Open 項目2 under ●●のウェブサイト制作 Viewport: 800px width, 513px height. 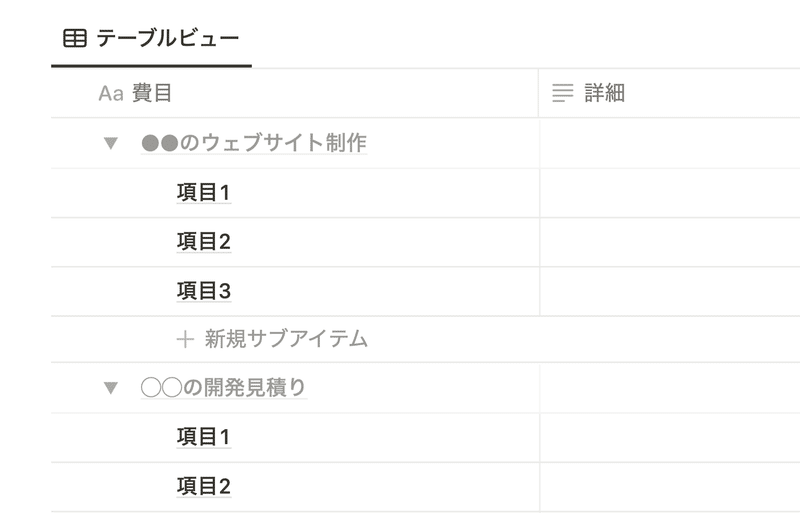(204, 241)
